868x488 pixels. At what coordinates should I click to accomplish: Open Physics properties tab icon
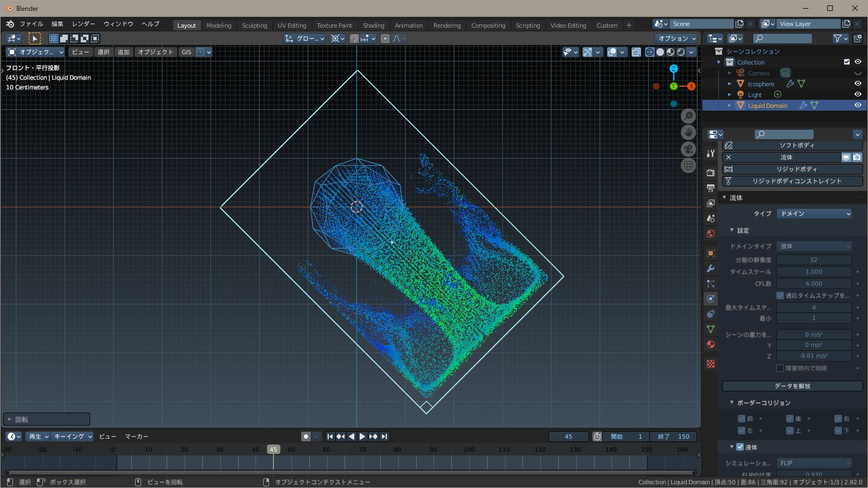pyautogui.click(x=711, y=299)
